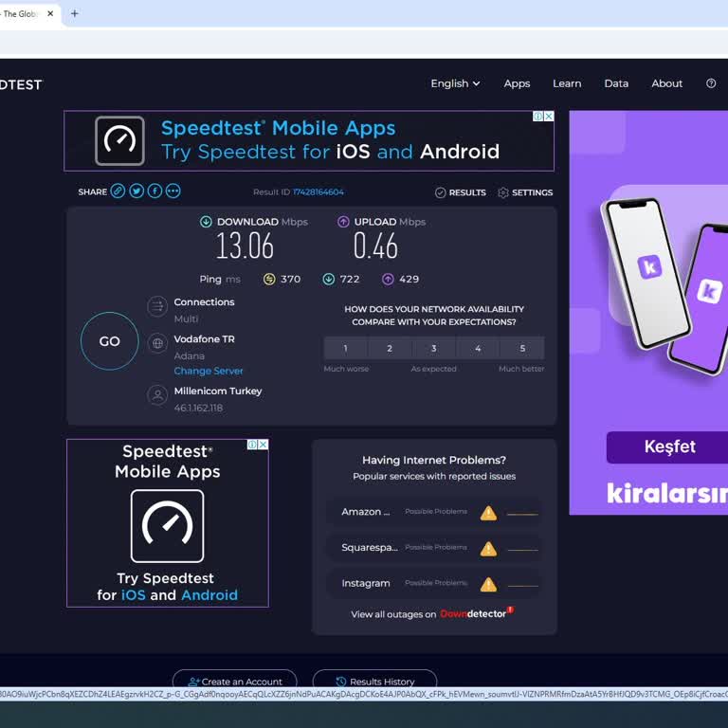Open the help question mark icon
Viewport: 728px width, 728px height.
(x=711, y=83)
